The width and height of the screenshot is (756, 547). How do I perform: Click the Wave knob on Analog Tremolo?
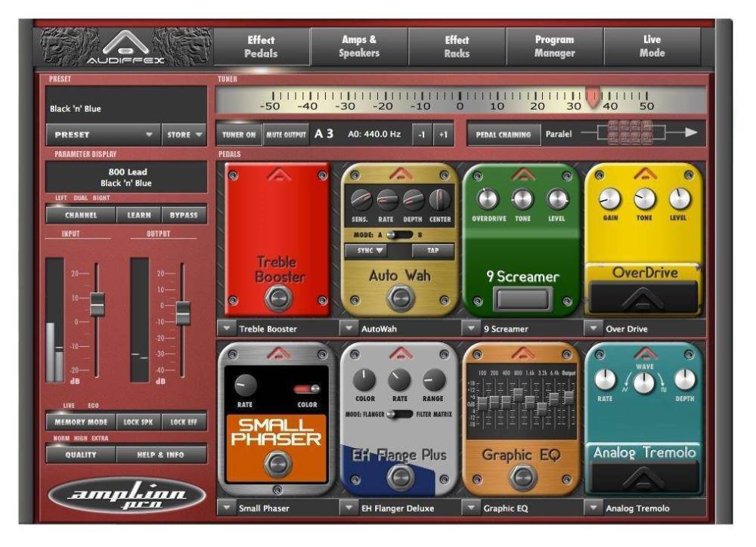[x=644, y=382]
